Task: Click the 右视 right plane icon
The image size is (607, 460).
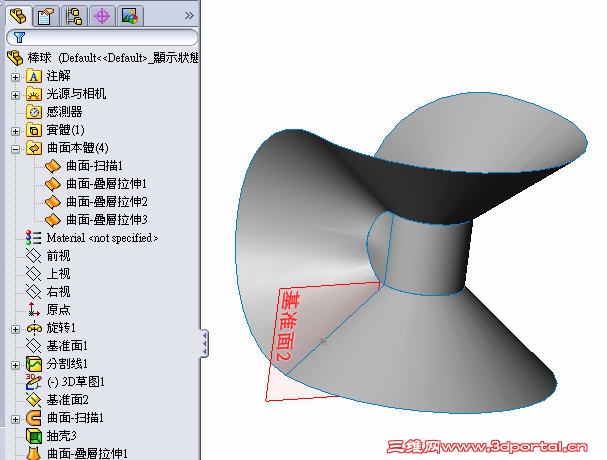Action: pos(34,292)
